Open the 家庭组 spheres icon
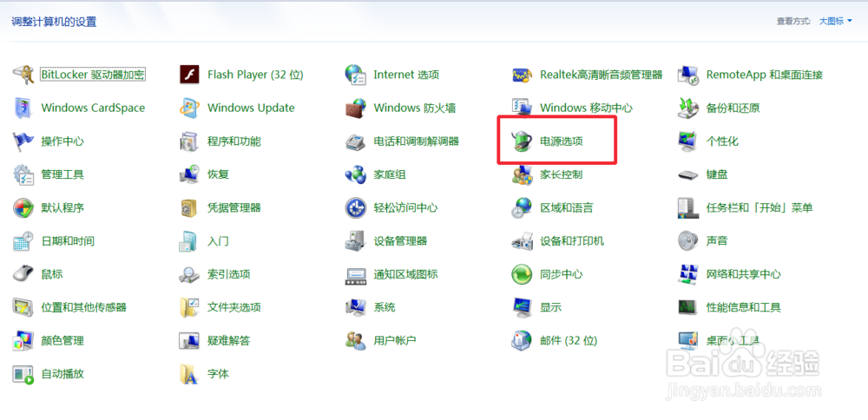 [x=355, y=174]
